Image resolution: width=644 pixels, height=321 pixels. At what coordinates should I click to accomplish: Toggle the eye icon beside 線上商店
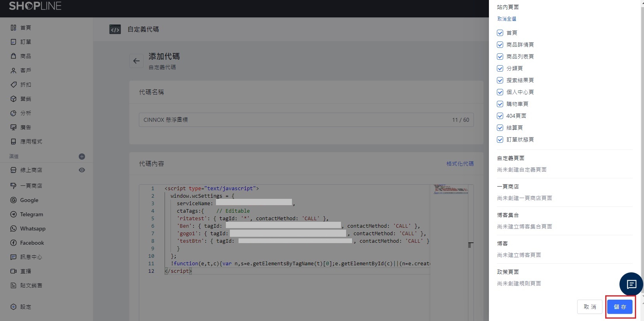(x=82, y=170)
